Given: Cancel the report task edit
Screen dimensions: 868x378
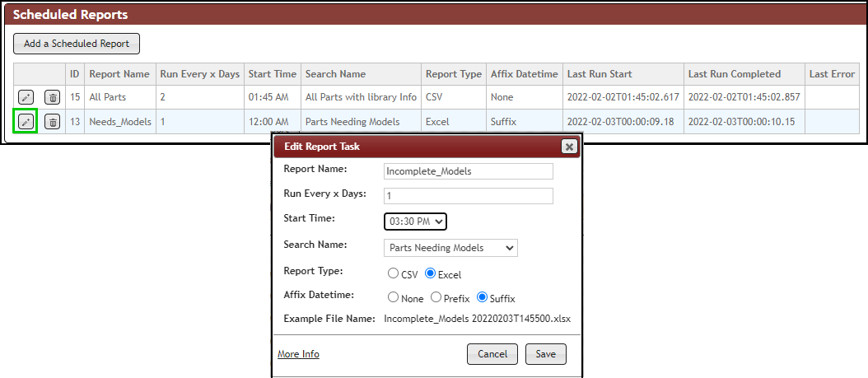Looking at the screenshot, I should [x=492, y=354].
